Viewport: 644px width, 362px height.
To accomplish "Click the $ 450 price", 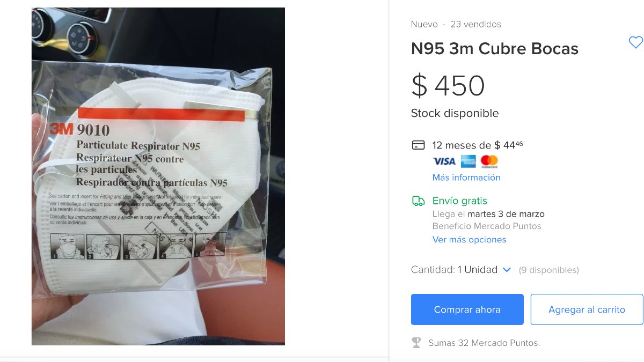I will (448, 85).
